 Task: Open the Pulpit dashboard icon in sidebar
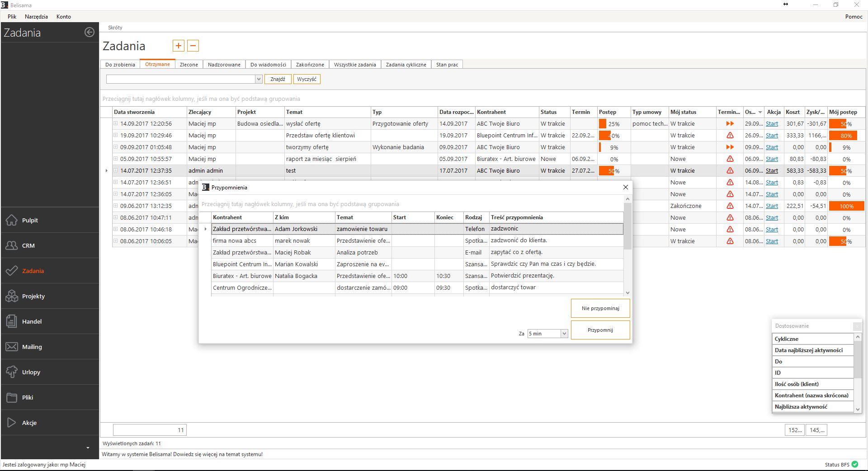[x=12, y=220]
